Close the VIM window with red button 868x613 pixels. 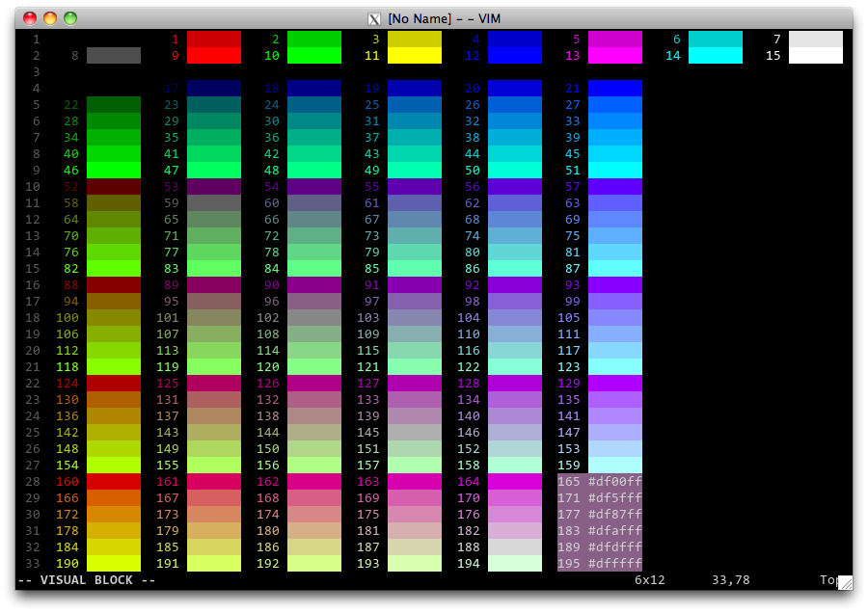pyautogui.click(x=30, y=18)
